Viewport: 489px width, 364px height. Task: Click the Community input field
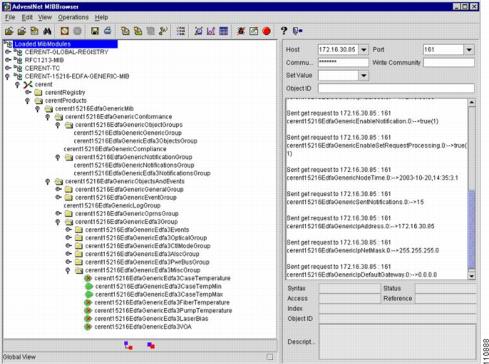point(343,62)
